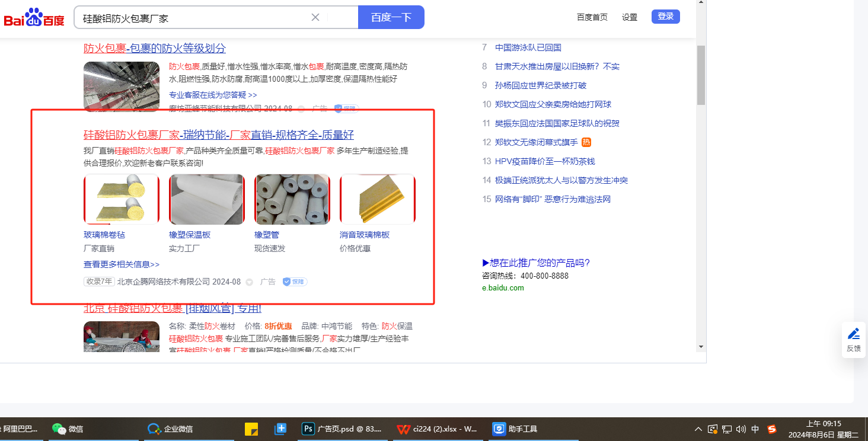868x441 pixels.
Task: Click the 橡塑管 product image
Action: point(292,199)
